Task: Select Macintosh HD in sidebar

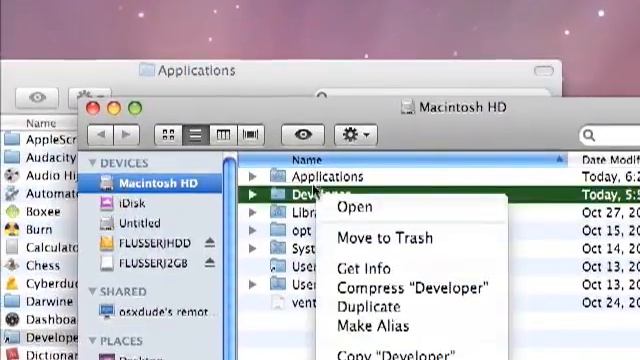Action: [x=150, y=183]
